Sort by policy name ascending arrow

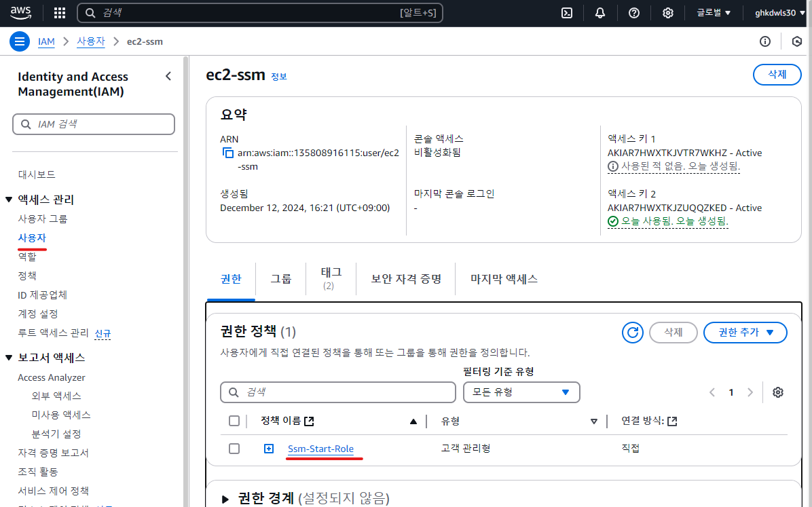(413, 421)
